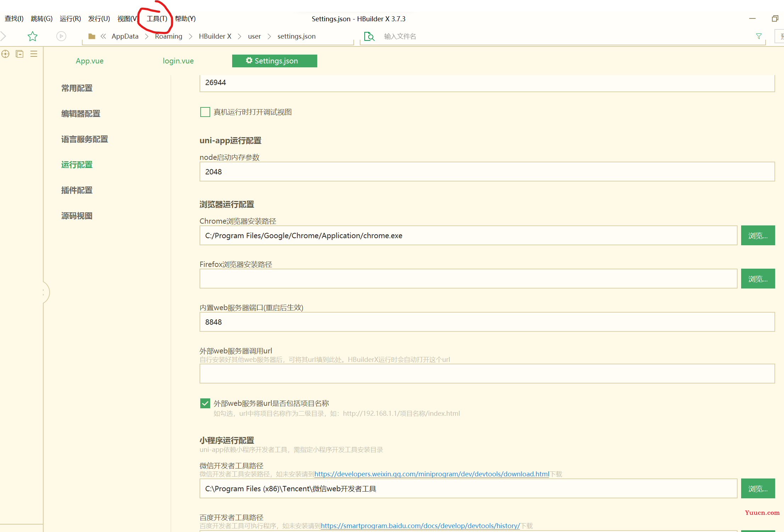The height and width of the screenshot is (532, 784).
Task: Browse for 微信开发者工具 path
Action: pos(758,489)
